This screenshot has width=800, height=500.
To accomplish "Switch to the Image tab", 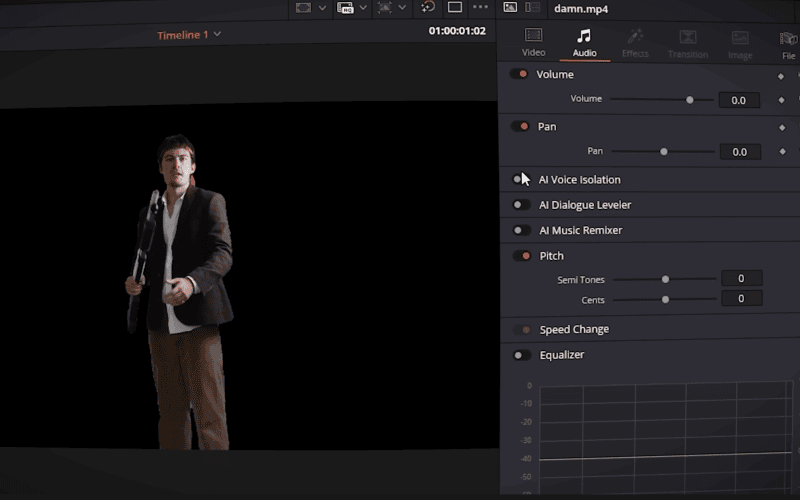I will (x=740, y=45).
